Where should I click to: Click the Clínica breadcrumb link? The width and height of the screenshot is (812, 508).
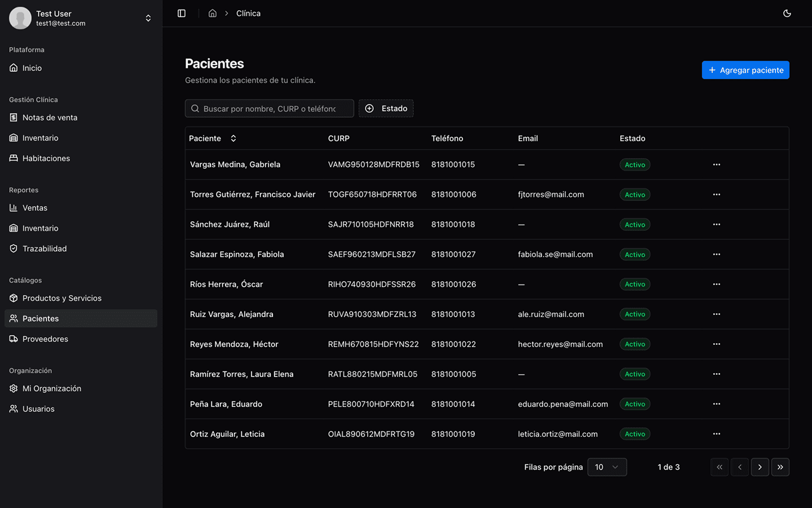248,13
